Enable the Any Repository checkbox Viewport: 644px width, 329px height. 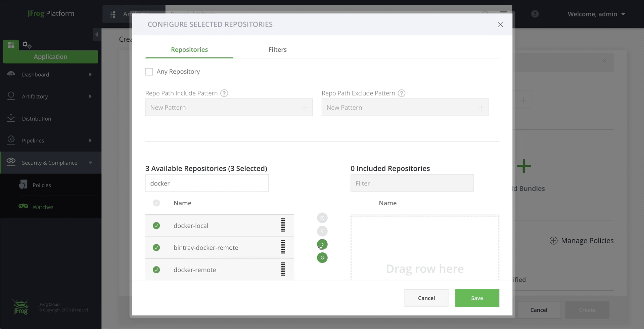tap(149, 71)
